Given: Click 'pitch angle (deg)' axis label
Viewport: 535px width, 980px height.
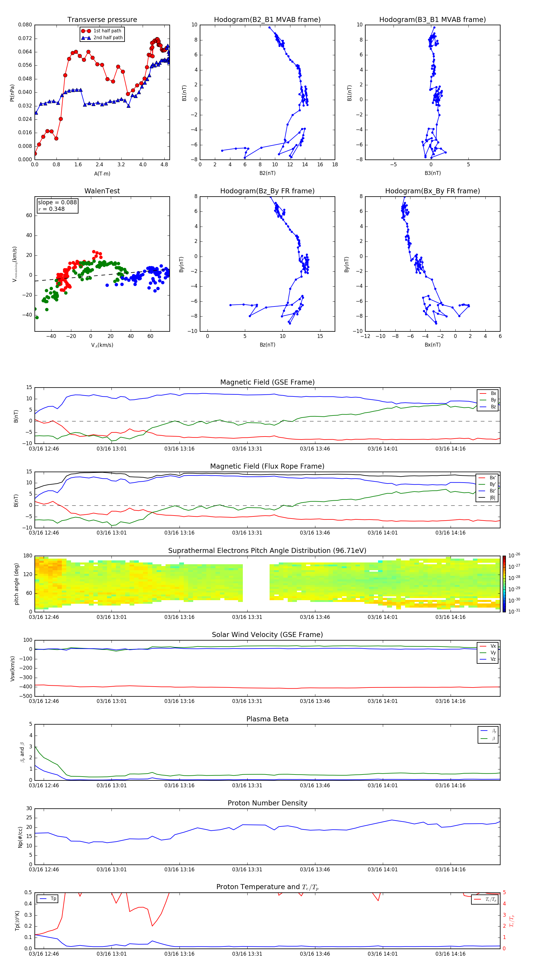Looking at the screenshot, I should pyautogui.click(x=16, y=584).
